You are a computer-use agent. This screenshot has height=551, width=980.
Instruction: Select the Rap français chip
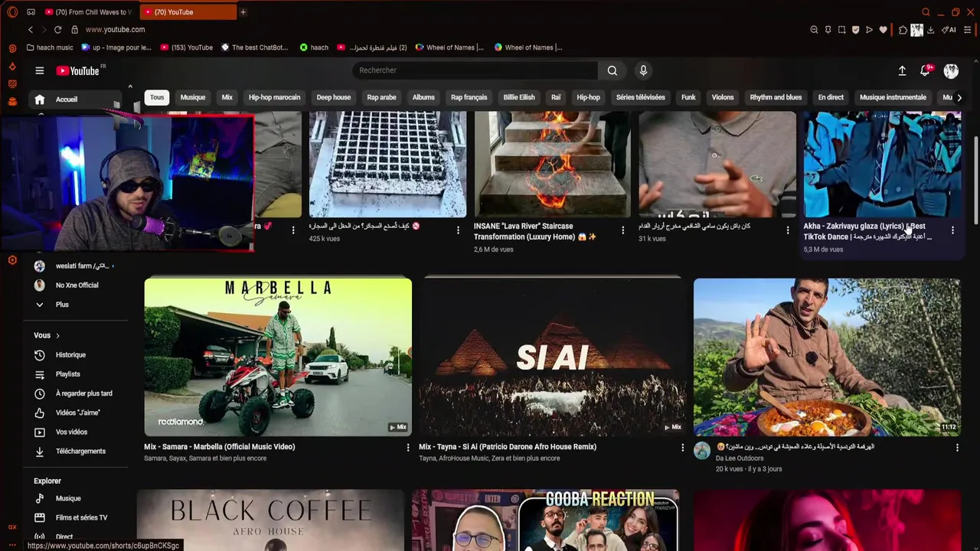click(x=469, y=97)
